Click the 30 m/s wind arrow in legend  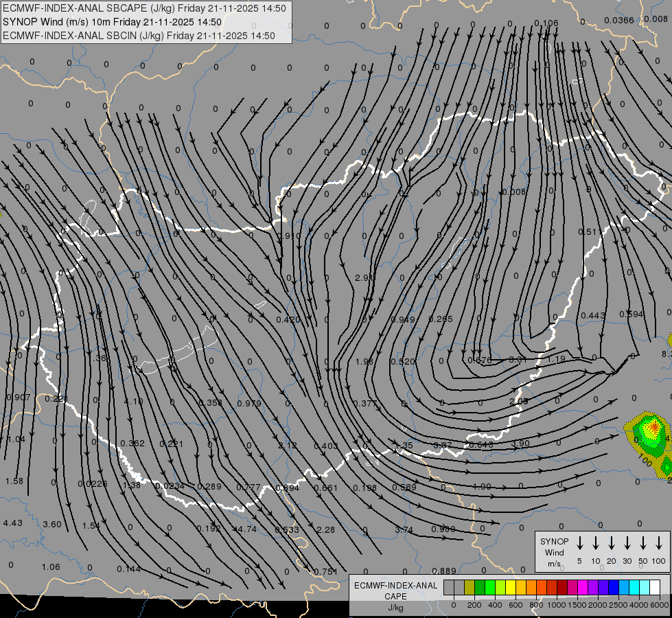pyautogui.click(x=627, y=542)
